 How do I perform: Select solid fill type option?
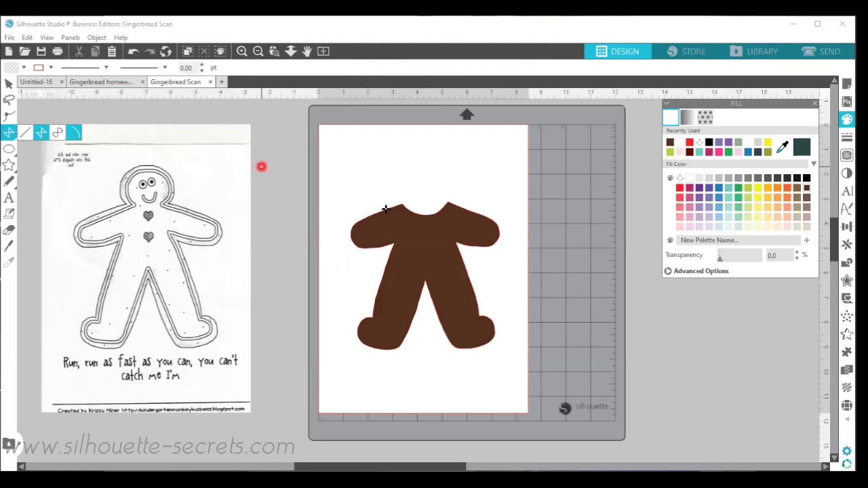(x=670, y=117)
